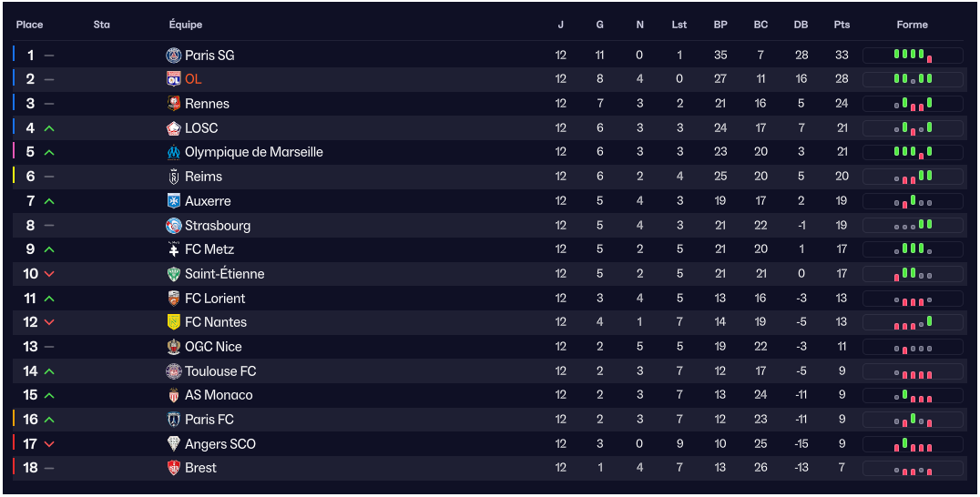Click the Brest club badge
980x497 pixels.
point(174,468)
